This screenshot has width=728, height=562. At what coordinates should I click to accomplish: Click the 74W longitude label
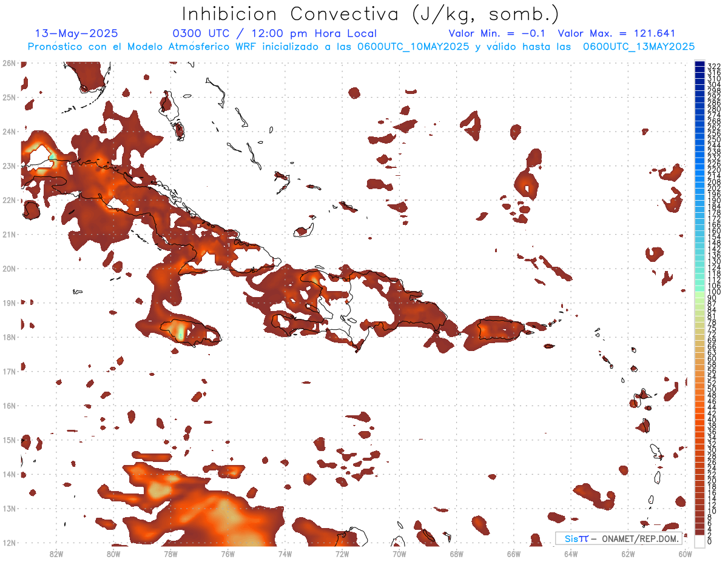[x=285, y=554]
